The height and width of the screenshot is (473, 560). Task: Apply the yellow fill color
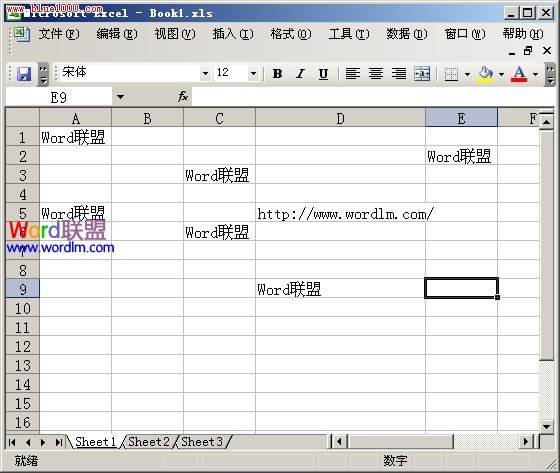coord(485,74)
